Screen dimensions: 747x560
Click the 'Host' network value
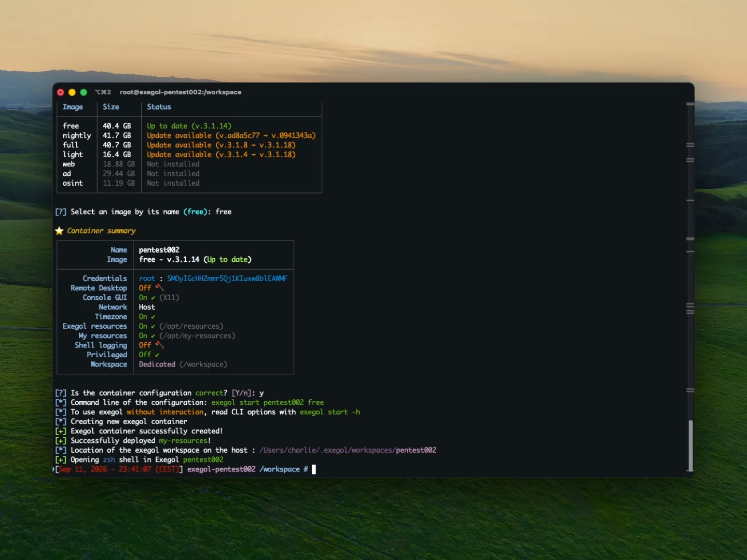click(147, 307)
